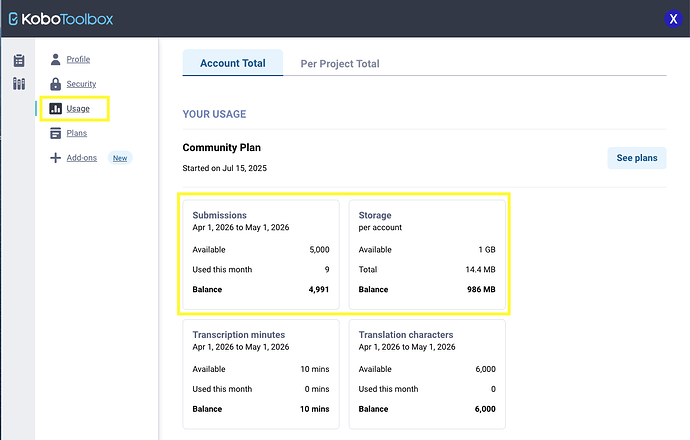The height and width of the screenshot is (440, 690).
Task: Navigate to the Plans link
Action: coord(77,133)
